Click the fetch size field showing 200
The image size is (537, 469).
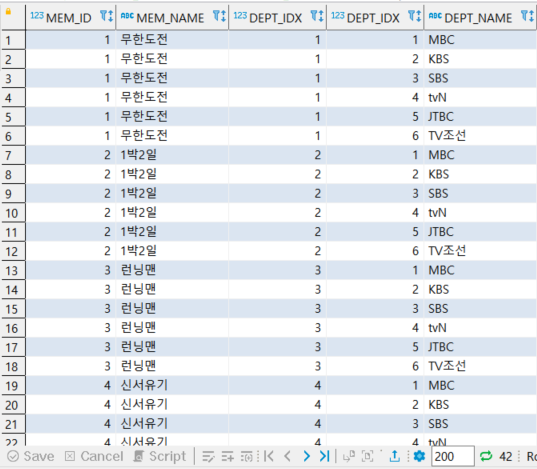453,456
